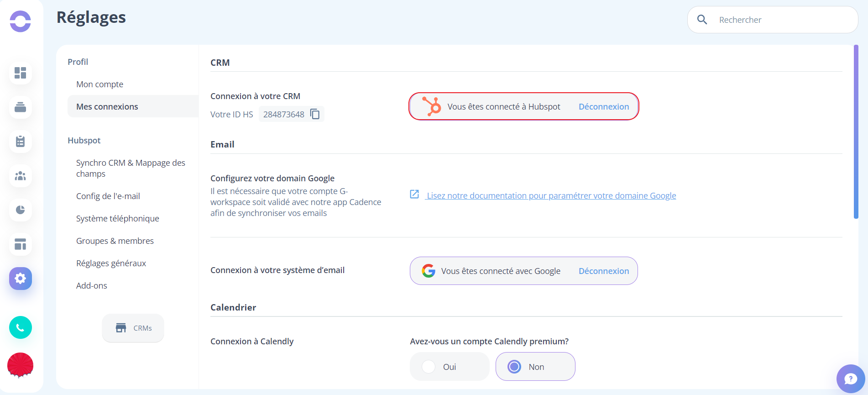Click 'Vous êtes connecté à Hubspot' text

coord(504,106)
